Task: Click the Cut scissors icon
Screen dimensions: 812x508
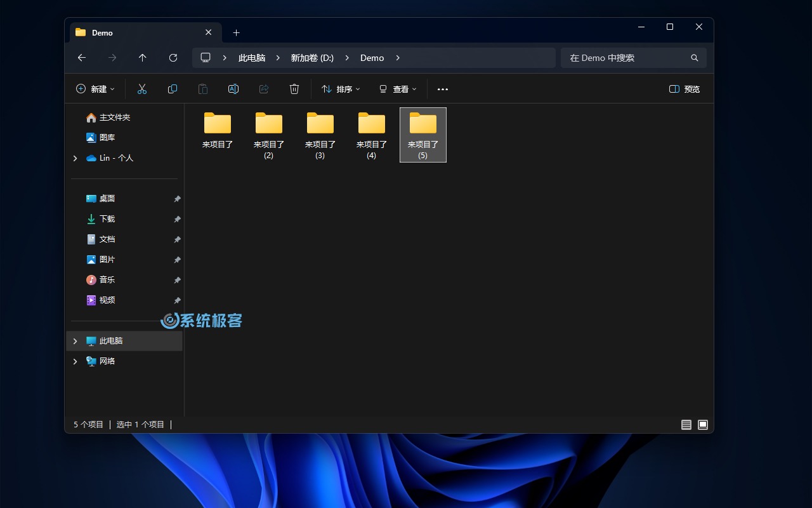Action: tap(142, 89)
